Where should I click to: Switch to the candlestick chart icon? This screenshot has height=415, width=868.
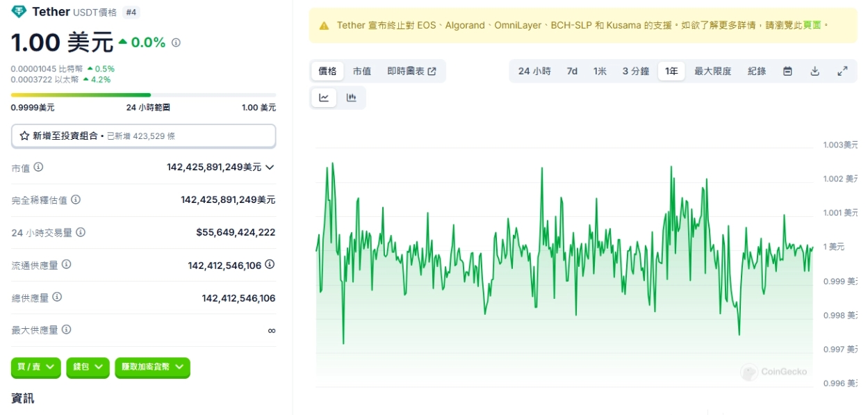pos(352,97)
